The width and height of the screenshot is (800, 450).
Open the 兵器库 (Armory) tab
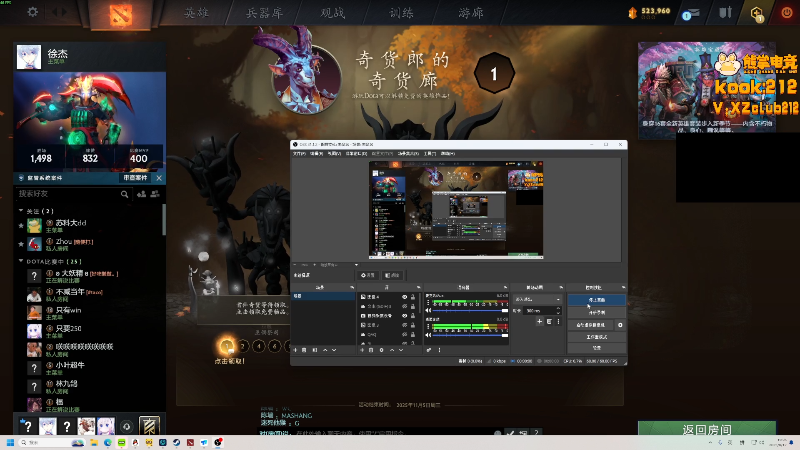(264, 13)
